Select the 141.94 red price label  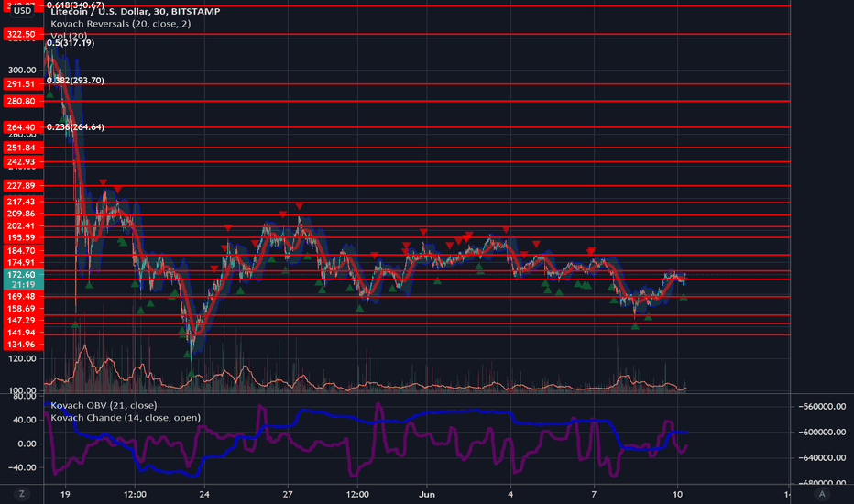click(x=22, y=333)
